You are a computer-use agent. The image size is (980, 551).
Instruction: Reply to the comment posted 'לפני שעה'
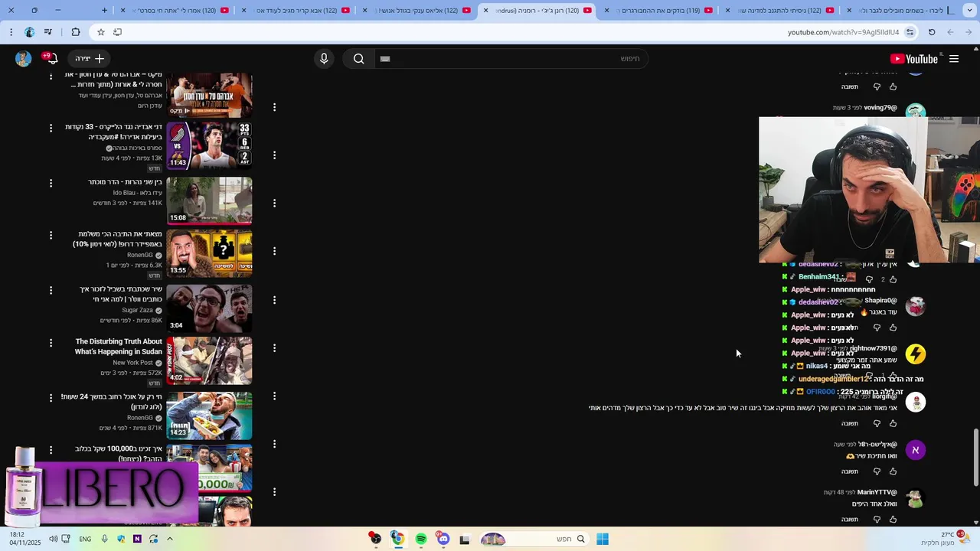click(x=850, y=471)
